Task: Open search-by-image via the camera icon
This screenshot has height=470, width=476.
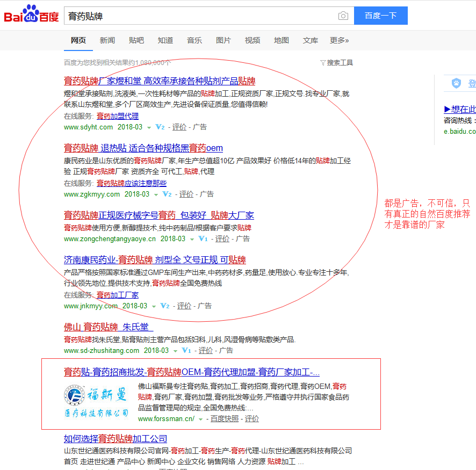Action: click(343, 16)
